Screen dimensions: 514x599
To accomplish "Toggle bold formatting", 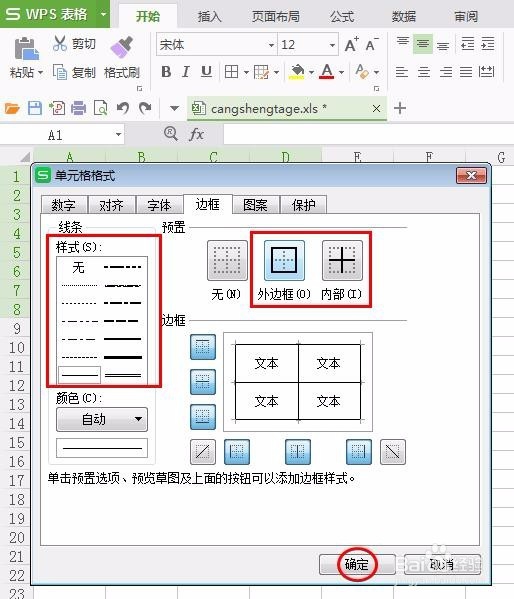I will click(166, 71).
